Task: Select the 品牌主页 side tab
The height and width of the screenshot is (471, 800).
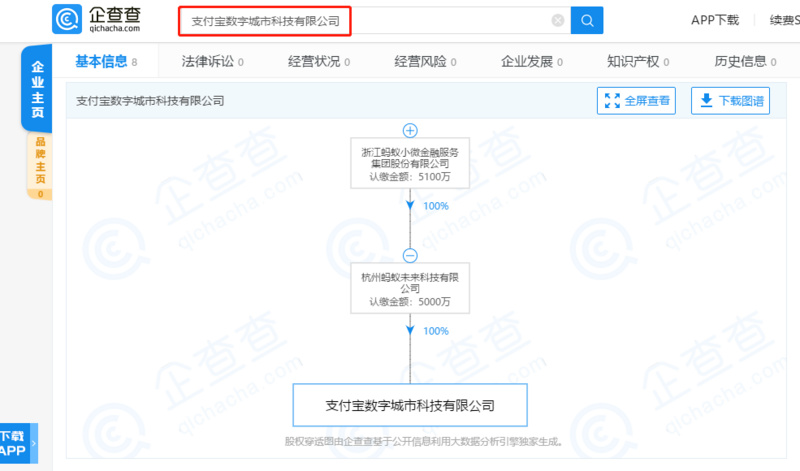Action: coord(40,166)
